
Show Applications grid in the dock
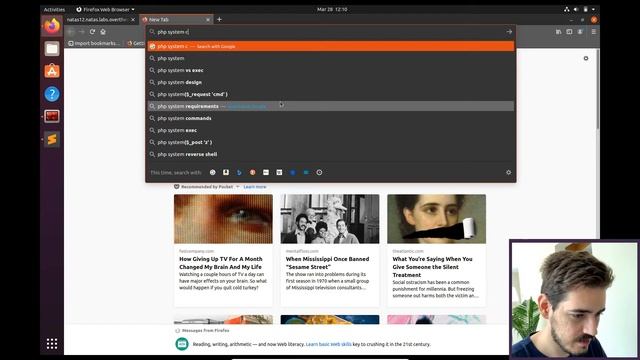tap(52, 344)
